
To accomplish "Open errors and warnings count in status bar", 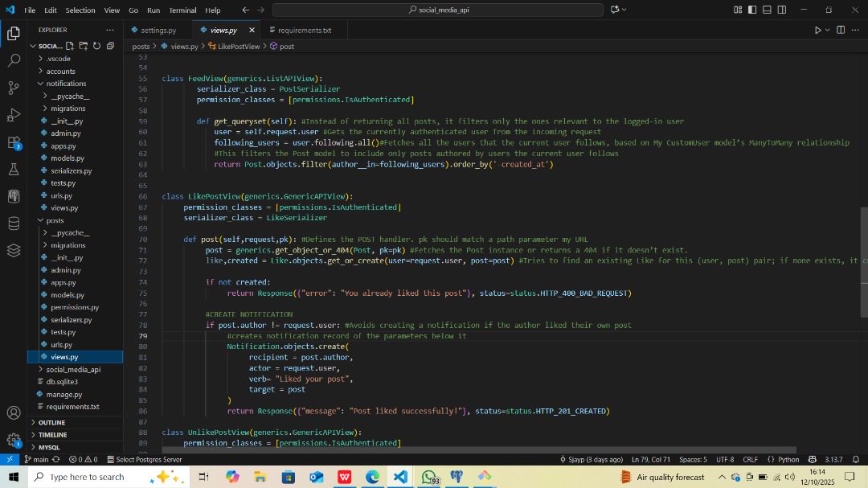I will point(83,459).
